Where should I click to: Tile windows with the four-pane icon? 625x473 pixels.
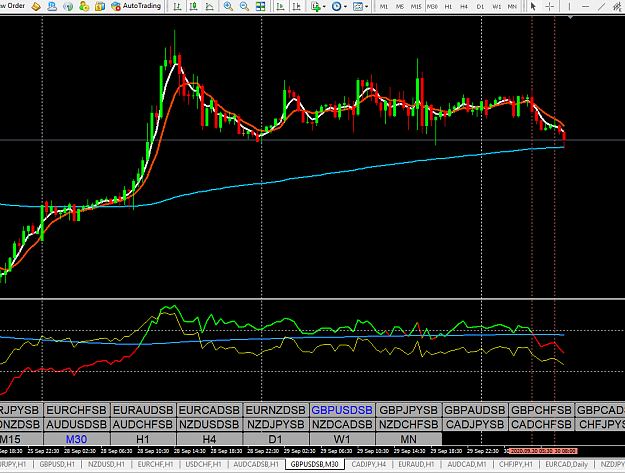pos(260,6)
